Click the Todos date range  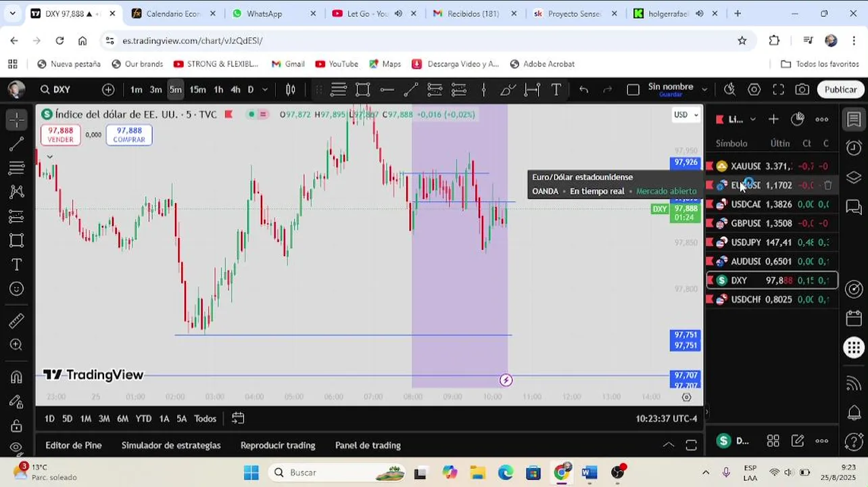[205, 419]
